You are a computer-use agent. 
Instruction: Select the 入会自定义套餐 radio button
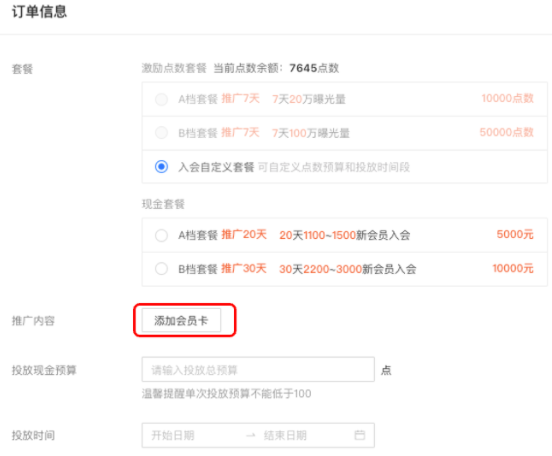161,167
